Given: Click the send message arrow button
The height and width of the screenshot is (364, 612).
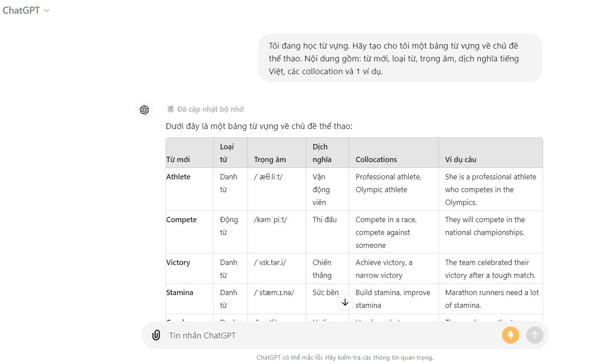Looking at the screenshot, I should click(x=534, y=335).
